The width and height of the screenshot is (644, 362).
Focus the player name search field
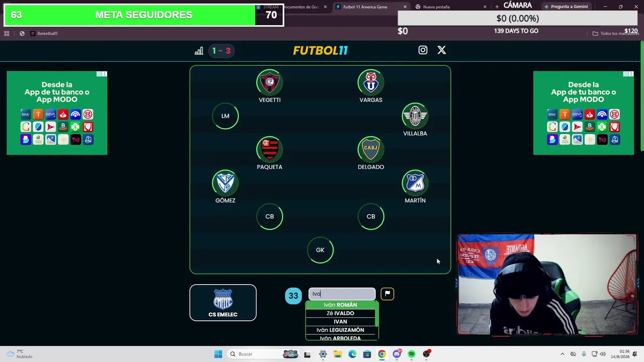342,294
